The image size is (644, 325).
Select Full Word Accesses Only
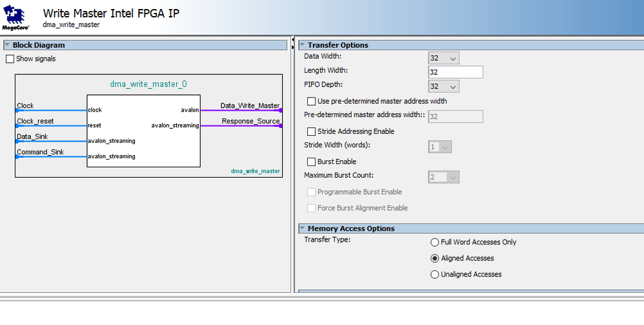pos(434,242)
